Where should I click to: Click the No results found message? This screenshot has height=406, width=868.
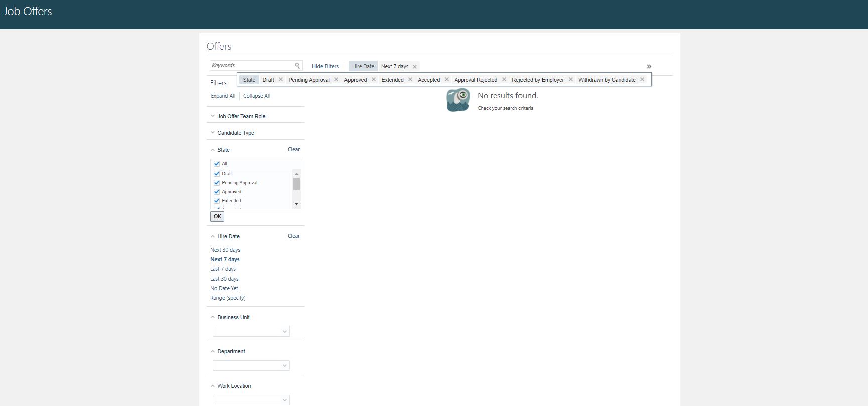click(x=507, y=95)
